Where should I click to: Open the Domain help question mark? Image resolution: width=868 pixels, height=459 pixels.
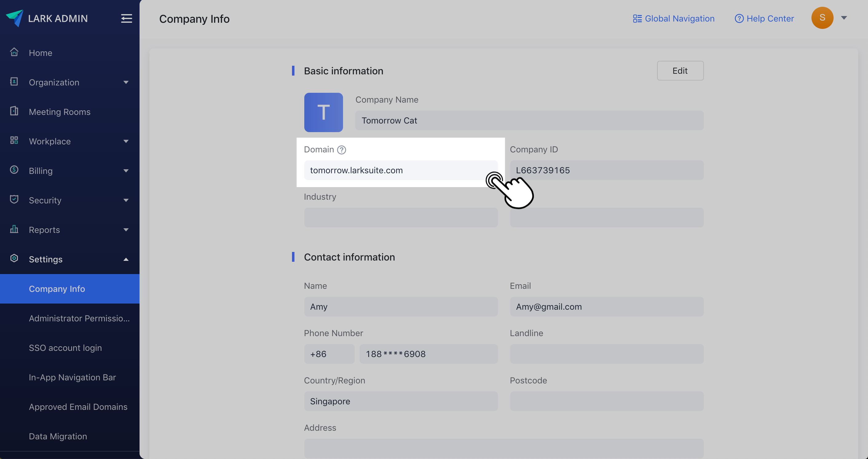click(342, 150)
